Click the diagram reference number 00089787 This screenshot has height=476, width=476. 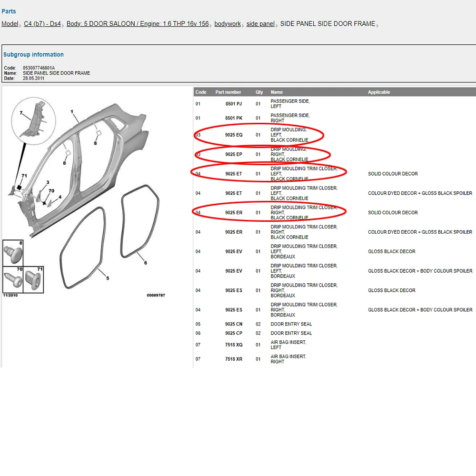(x=156, y=295)
